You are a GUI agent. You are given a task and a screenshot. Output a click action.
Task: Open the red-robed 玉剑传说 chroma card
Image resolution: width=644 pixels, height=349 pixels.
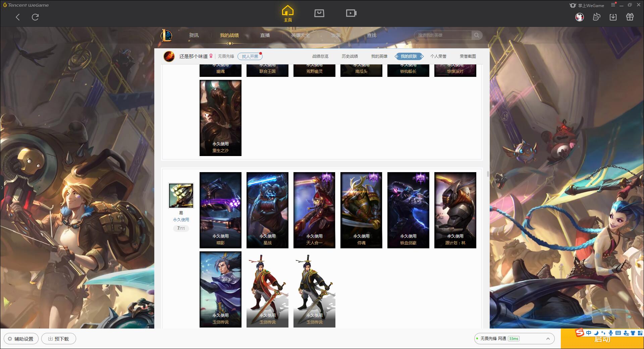point(267,289)
